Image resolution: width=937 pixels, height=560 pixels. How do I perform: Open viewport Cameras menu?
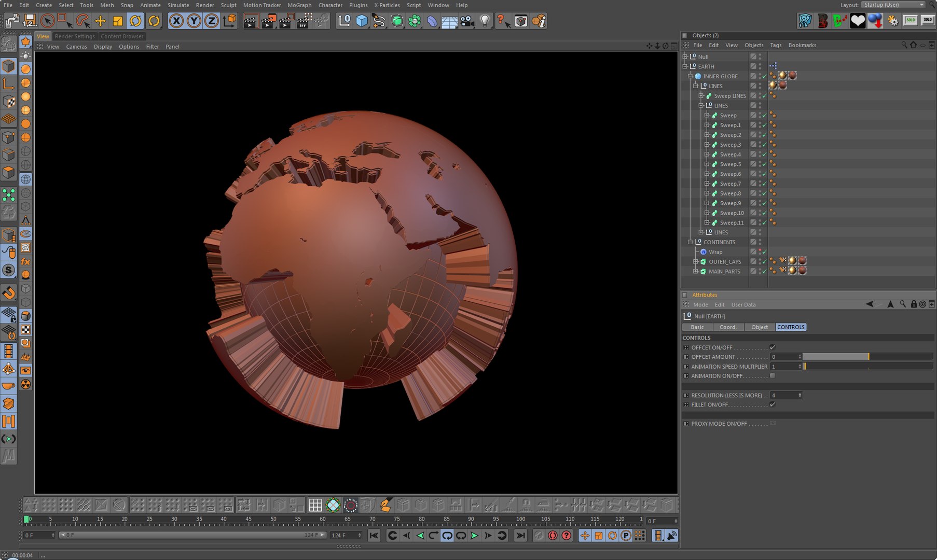tap(76, 47)
